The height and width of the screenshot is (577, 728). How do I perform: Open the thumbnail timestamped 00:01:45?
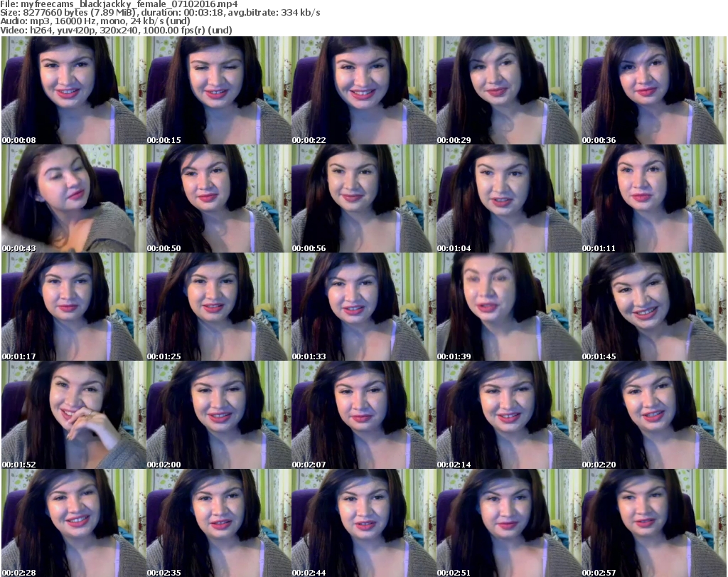click(653, 307)
